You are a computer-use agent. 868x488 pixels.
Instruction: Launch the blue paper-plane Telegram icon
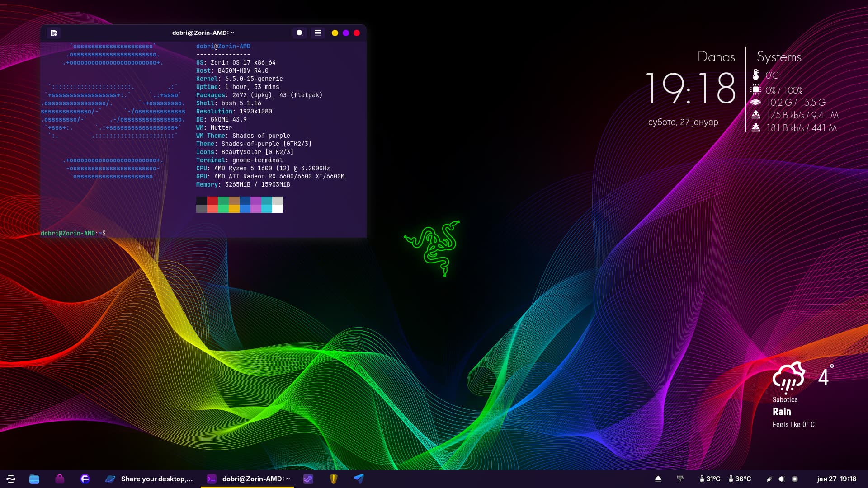click(359, 479)
